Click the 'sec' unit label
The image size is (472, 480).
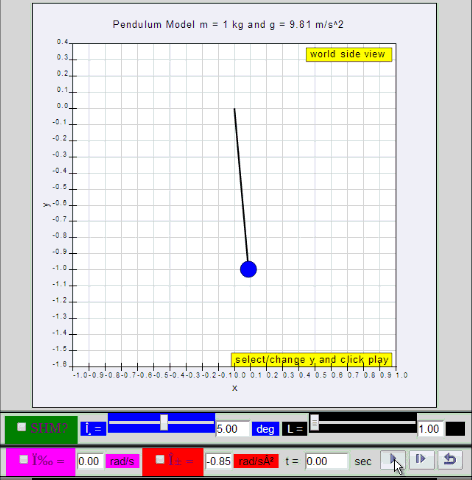tap(363, 461)
